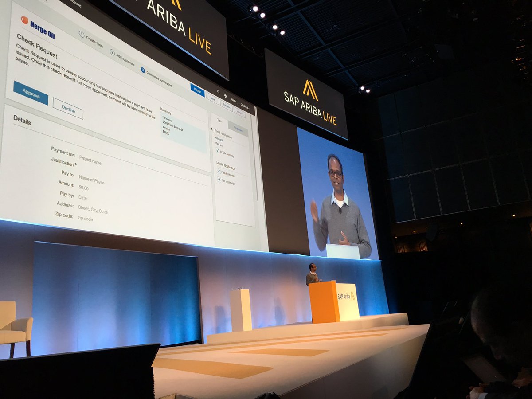Open the More dropdown button
The width and height of the screenshot is (532, 399).
point(239,113)
